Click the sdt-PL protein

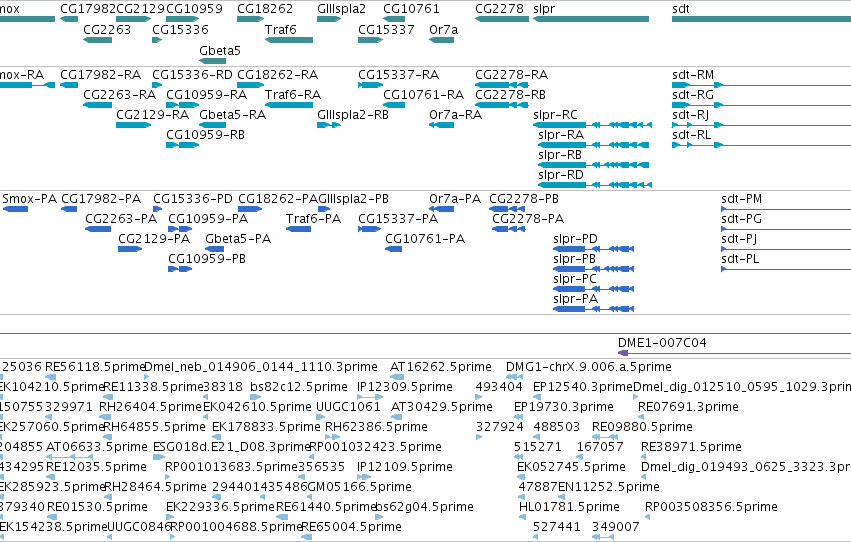pyautogui.click(x=786, y=269)
